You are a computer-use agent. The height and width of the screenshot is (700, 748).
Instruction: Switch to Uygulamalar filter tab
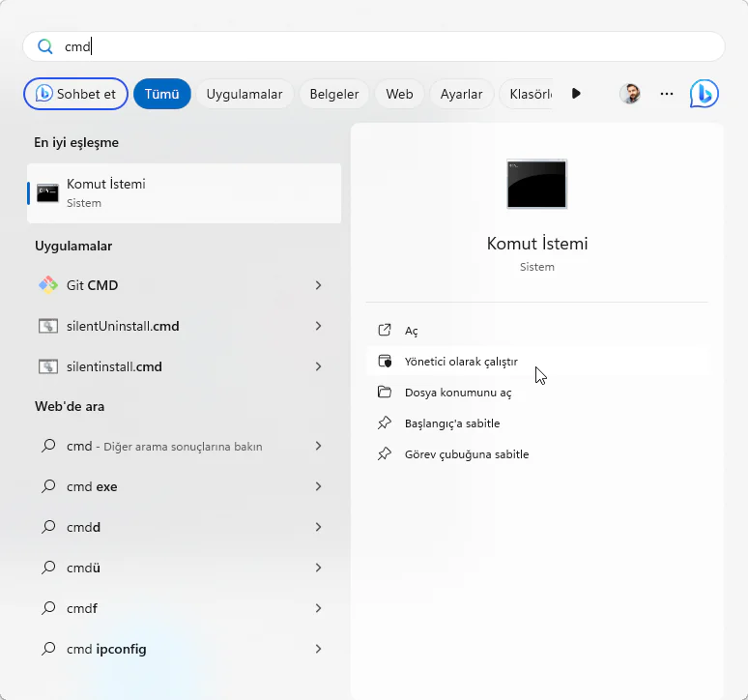tap(245, 94)
